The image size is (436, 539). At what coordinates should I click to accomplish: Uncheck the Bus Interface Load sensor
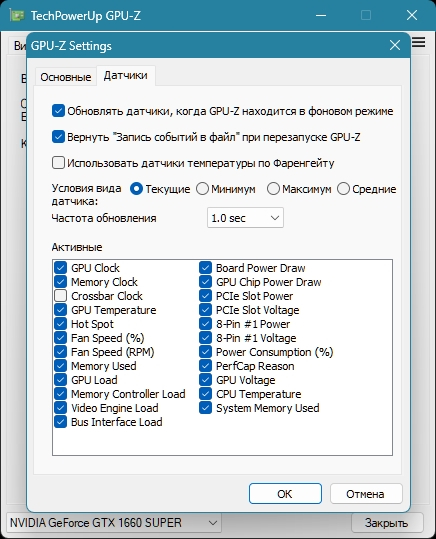(61, 422)
